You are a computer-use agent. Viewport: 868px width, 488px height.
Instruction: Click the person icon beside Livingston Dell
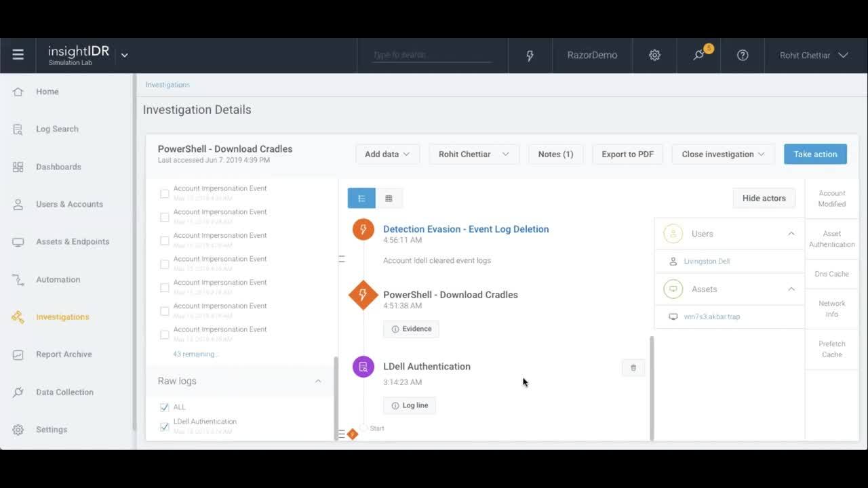coord(673,261)
